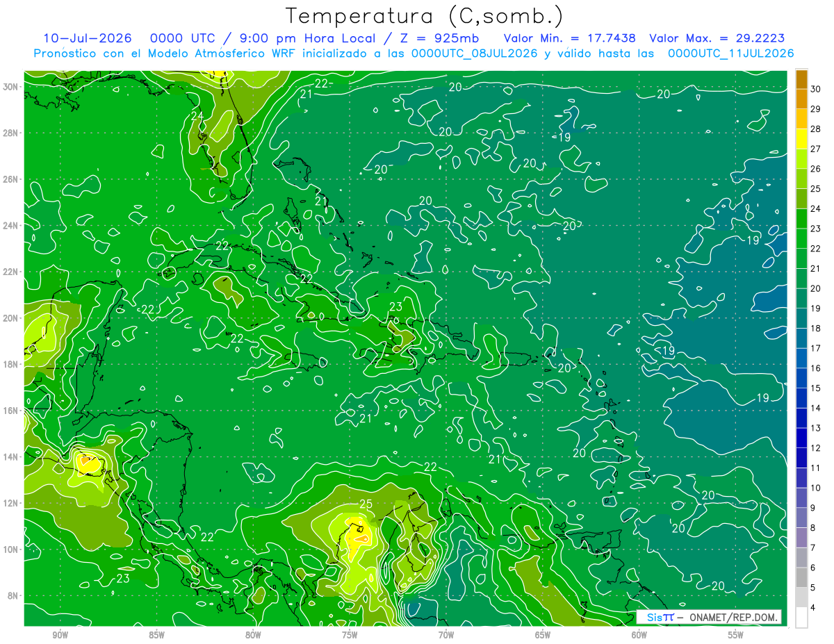Click the "Temperatura (C,somb.)" title
This screenshot has width=834, height=644.
[425, 16]
